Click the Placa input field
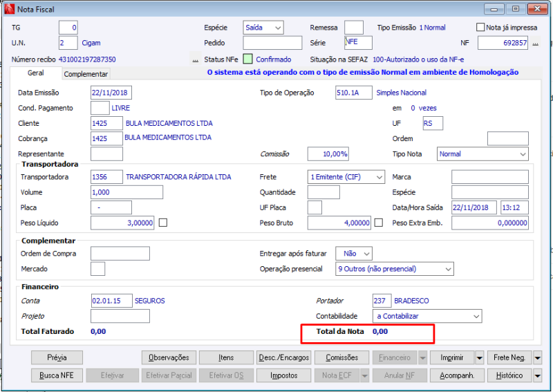This screenshot has width=553, height=392. (111, 207)
